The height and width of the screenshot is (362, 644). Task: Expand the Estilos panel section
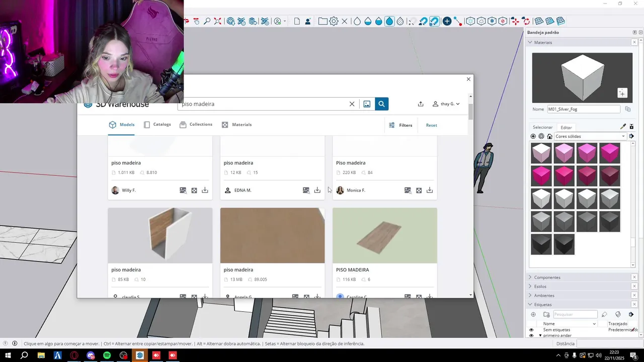pos(530,286)
